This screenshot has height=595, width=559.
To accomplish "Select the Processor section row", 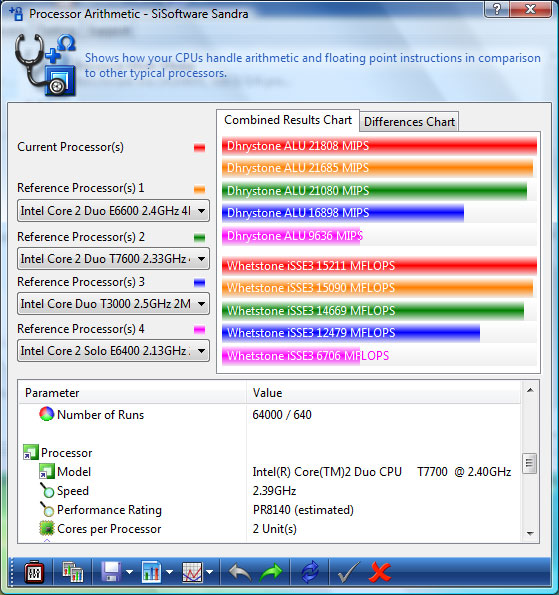I will (269, 452).
